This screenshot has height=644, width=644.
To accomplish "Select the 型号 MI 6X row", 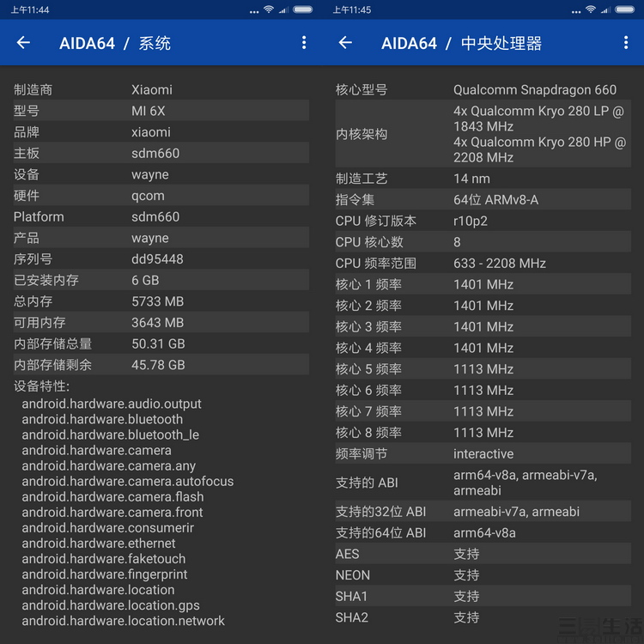I will (161, 111).
